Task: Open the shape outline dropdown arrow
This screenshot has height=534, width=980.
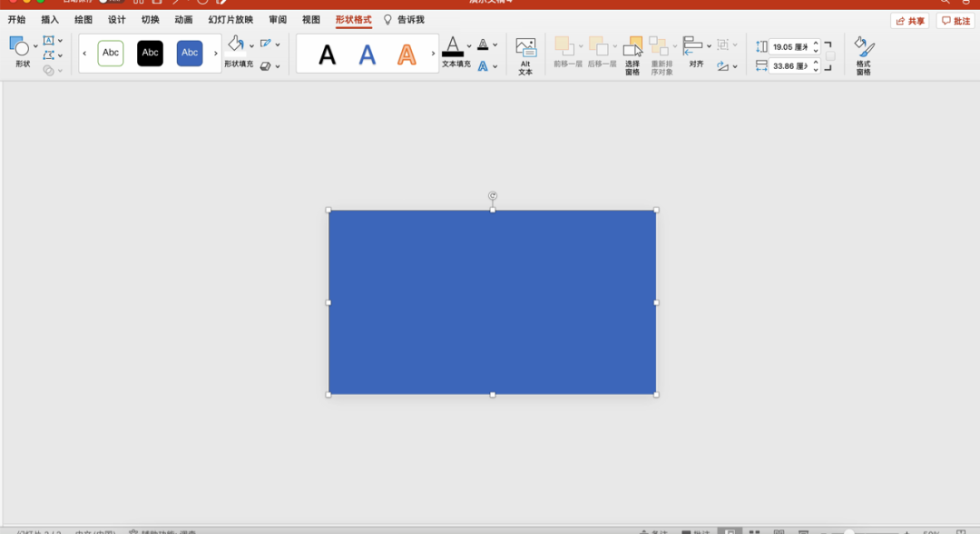Action: [278, 44]
